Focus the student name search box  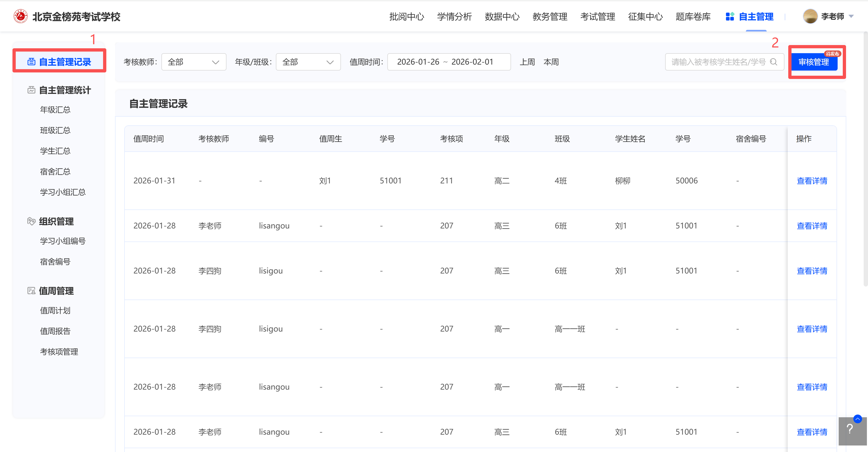(x=718, y=62)
